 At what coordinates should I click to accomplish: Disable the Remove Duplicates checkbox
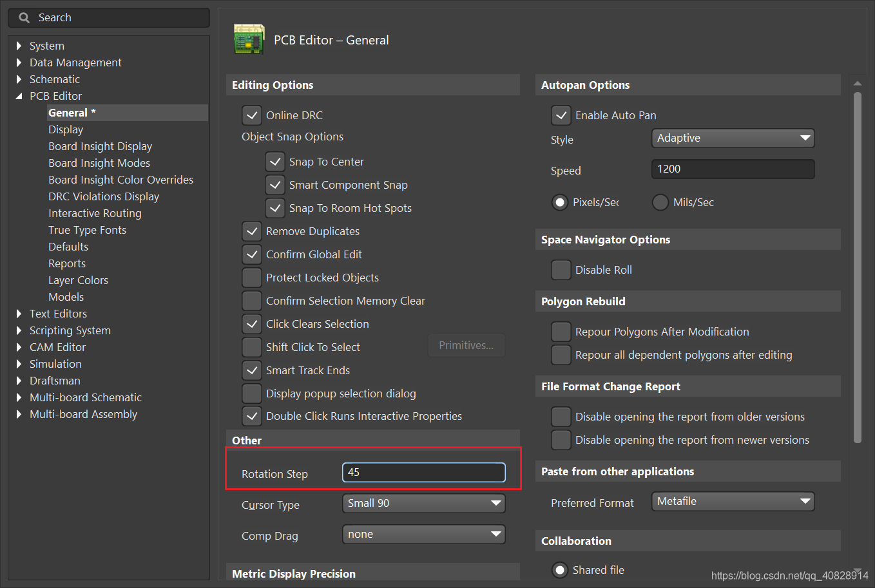(252, 231)
